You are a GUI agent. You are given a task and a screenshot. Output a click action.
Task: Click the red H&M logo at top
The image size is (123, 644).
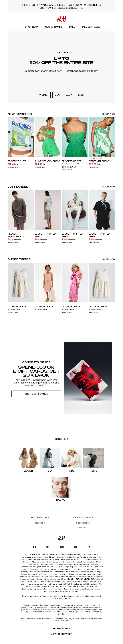(61, 19)
